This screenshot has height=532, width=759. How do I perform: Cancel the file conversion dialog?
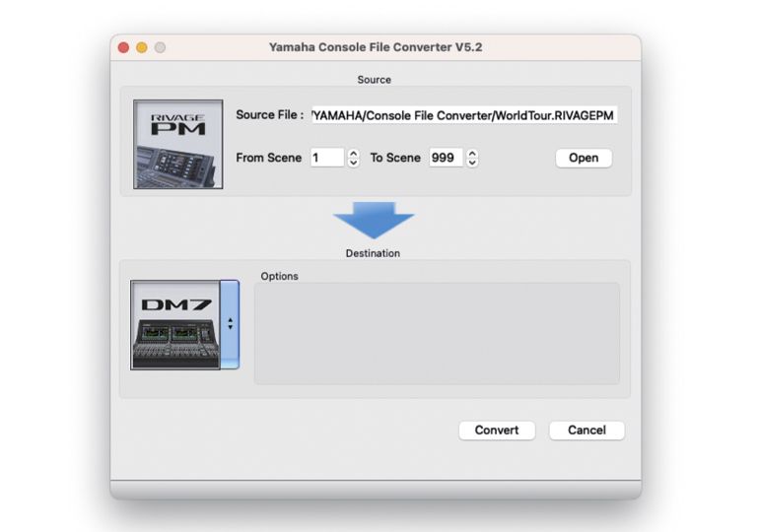click(x=586, y=431)
